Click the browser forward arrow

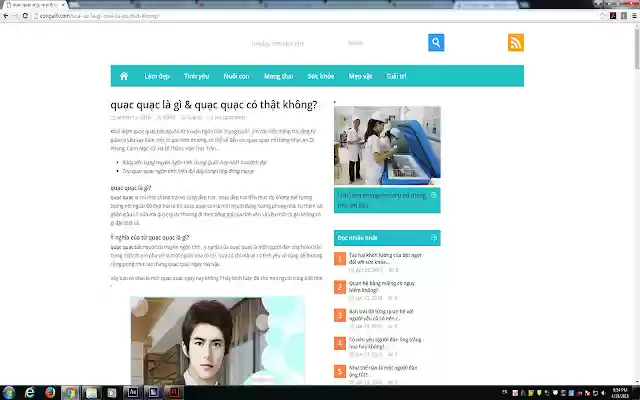pos(15,16)
